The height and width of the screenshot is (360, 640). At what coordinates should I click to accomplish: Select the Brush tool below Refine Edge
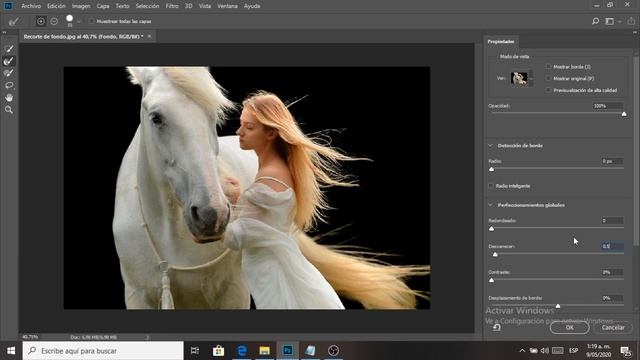tap(9, 73)
